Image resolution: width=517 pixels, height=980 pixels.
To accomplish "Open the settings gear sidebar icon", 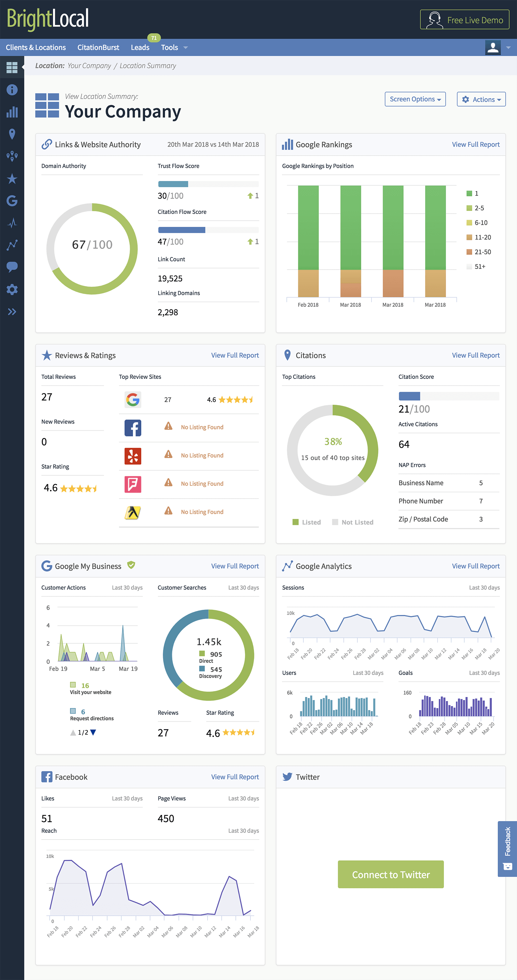I will click(x=12, y=290).
